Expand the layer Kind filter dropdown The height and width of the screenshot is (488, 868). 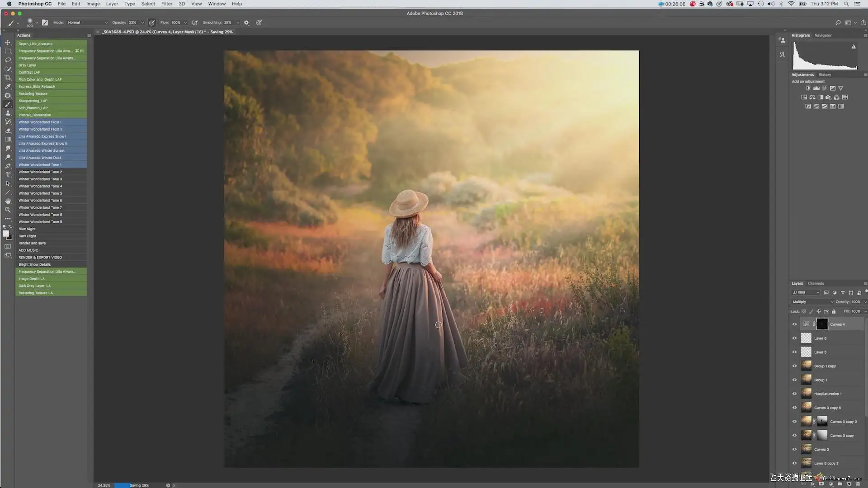coord(806,292)
